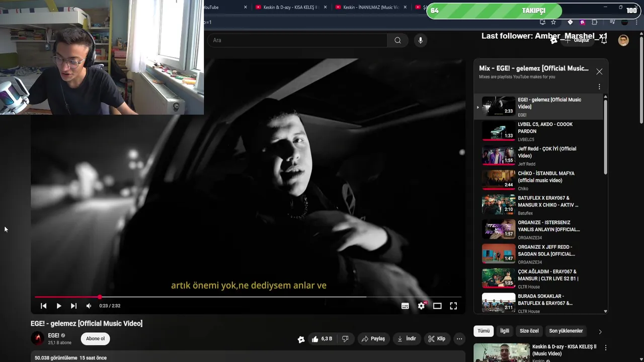
Task: Click the 'İndir' download button
Action: (407, 339)
